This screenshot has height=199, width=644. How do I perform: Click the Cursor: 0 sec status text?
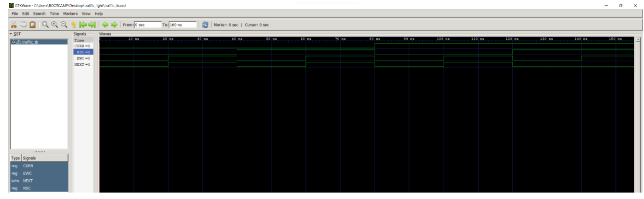pyautogui.click(x=257, y=25)
